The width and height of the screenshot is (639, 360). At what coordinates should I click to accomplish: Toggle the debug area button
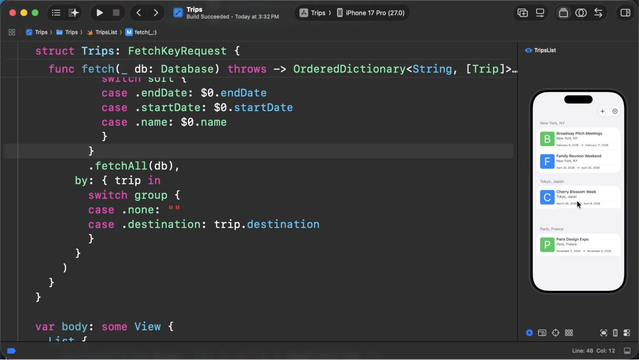point(627,351)
